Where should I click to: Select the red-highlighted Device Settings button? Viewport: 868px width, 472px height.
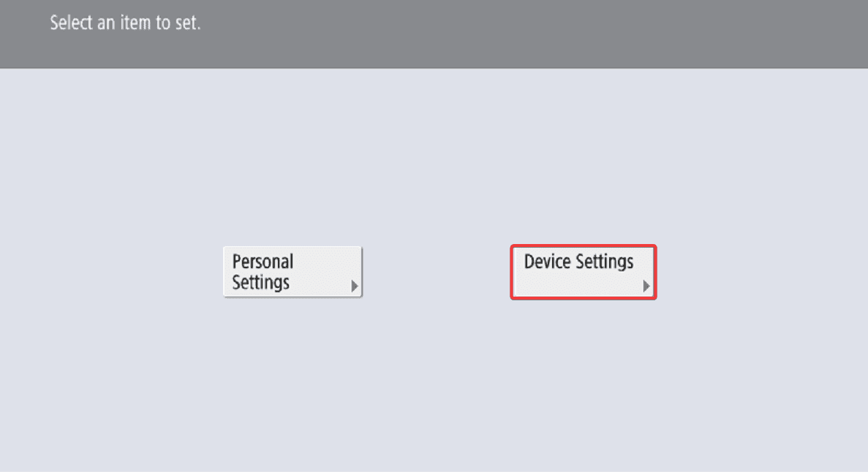pyautogui.click(x=584, y=273)
